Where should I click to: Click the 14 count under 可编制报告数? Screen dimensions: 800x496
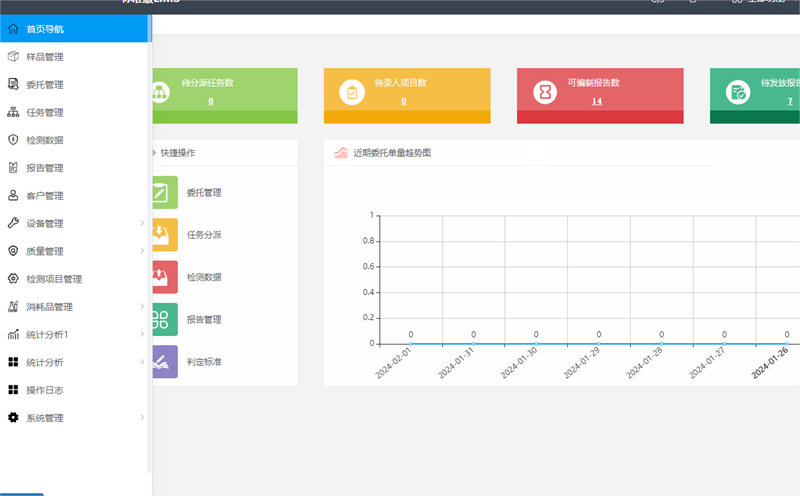coord(596,101)
